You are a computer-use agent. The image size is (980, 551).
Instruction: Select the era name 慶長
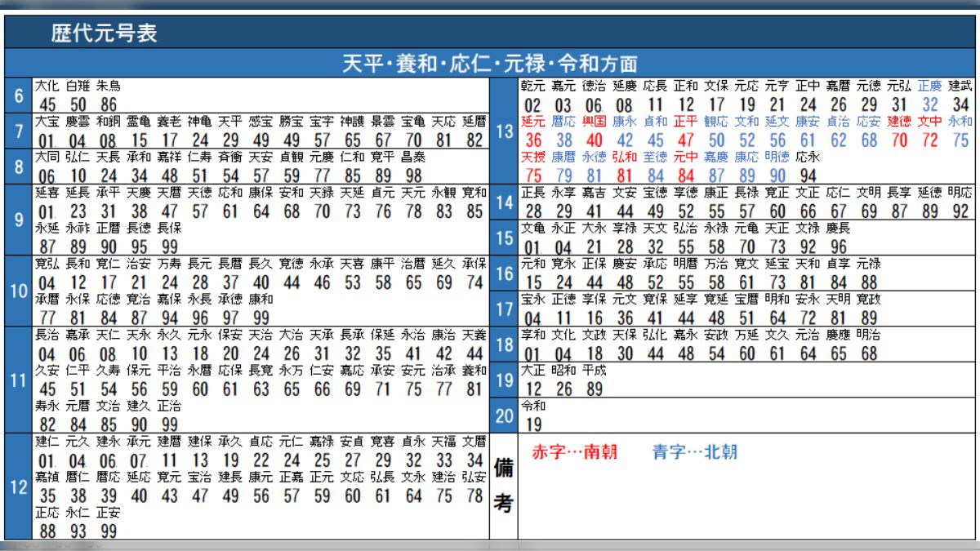tap(838, 228)
